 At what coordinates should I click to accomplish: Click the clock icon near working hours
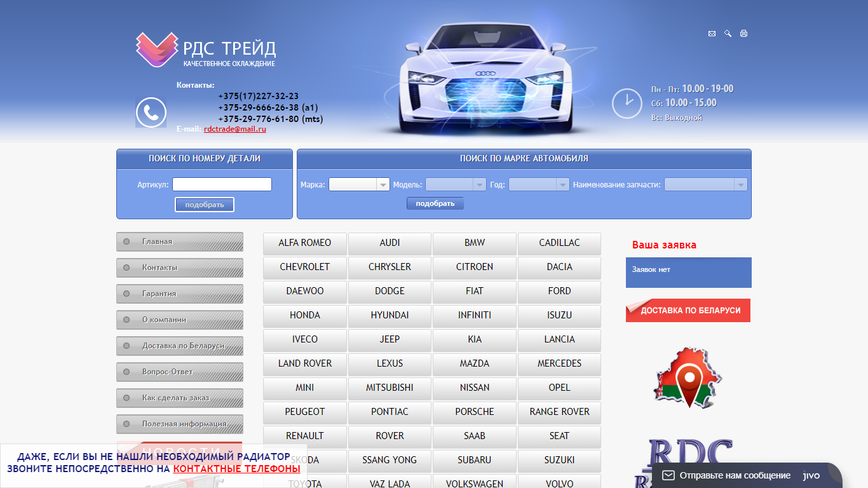(627, 103)
